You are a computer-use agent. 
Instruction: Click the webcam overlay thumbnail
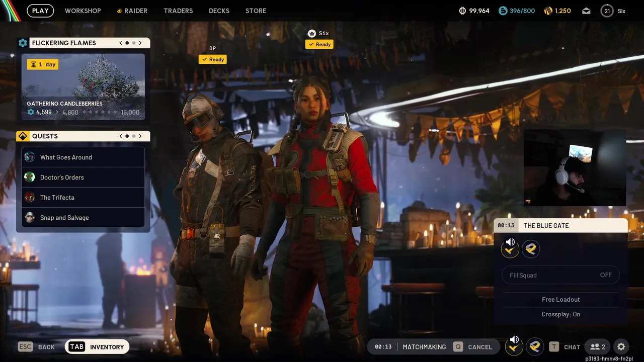pos(575,167)
